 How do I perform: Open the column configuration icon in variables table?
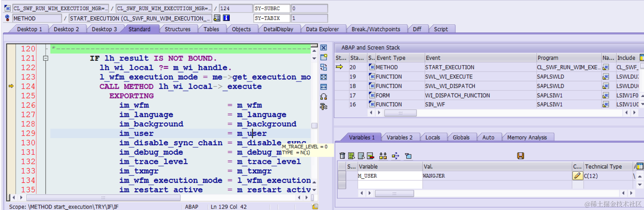(640, 166)
